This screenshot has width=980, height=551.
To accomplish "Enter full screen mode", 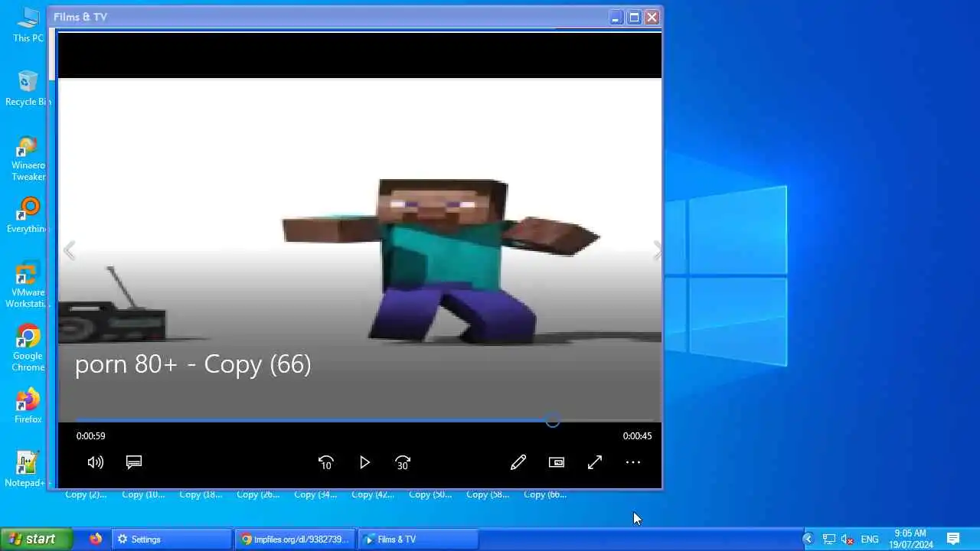I will point(595,462).
